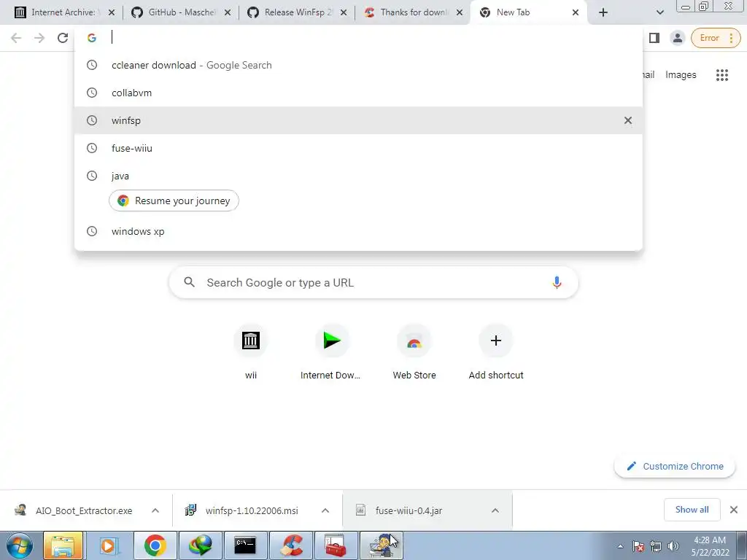Image resolution: width=747 pixels, height=560 pixels.
Task: Open Internet Download Manager from taskbar
Action: (200, 545)
